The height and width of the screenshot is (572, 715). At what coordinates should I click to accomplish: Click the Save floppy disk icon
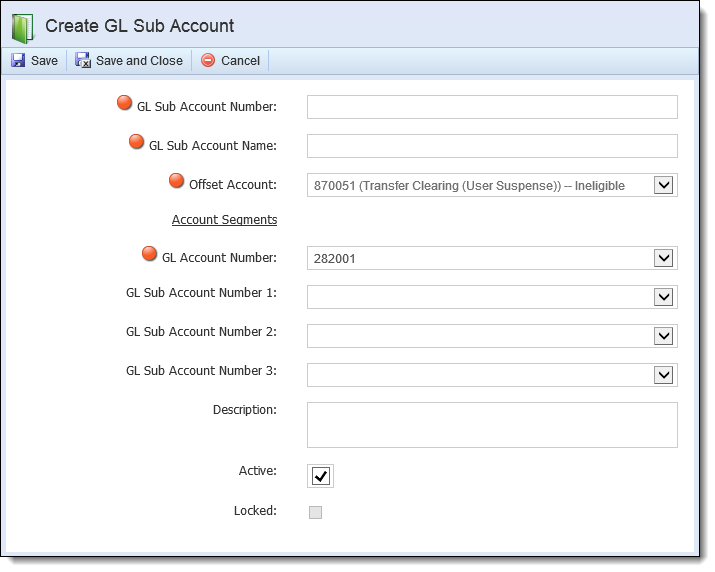pos(18,61)
